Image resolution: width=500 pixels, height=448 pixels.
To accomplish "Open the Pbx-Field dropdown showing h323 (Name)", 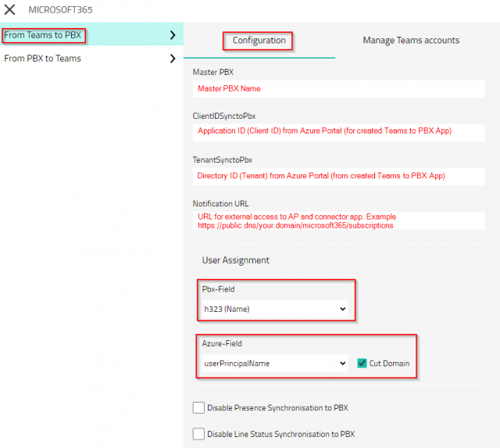I will (274, 310).
